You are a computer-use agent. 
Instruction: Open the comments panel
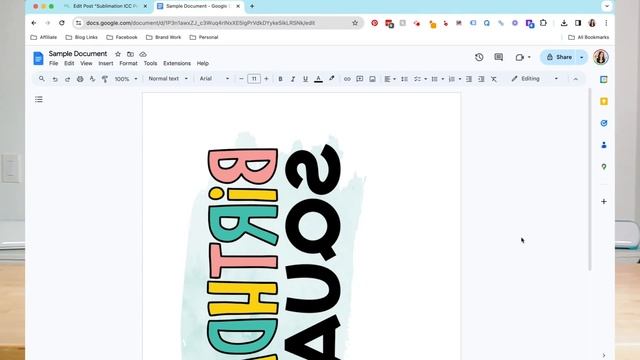coord(498,57)
